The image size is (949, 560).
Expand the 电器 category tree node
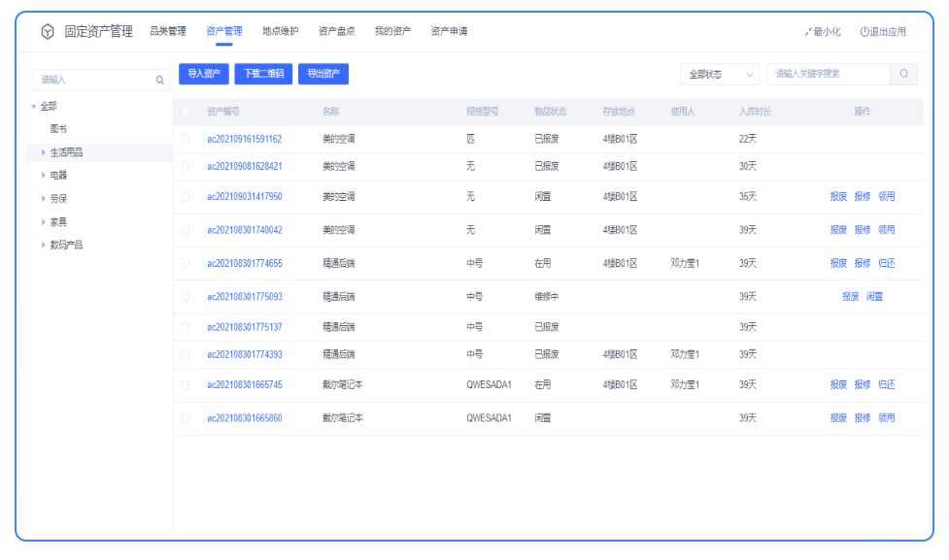(x=44, y=176)
